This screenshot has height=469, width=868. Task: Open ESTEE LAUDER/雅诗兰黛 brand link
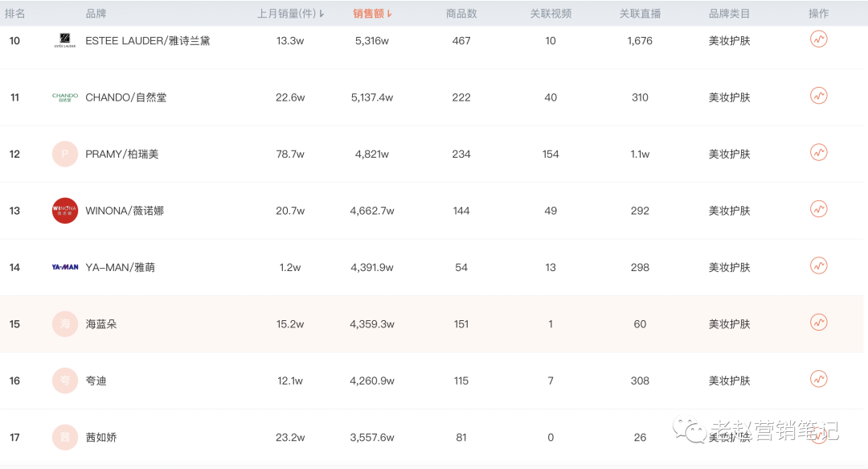coord(147,40)
